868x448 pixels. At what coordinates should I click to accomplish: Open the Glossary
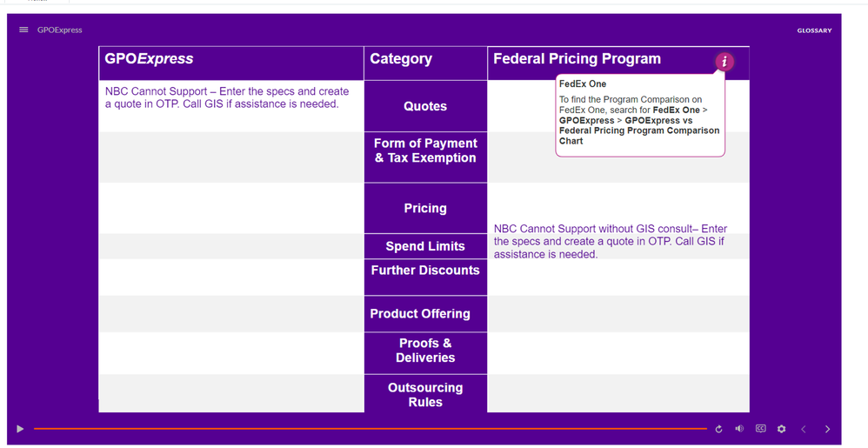[x=814, y=30]
